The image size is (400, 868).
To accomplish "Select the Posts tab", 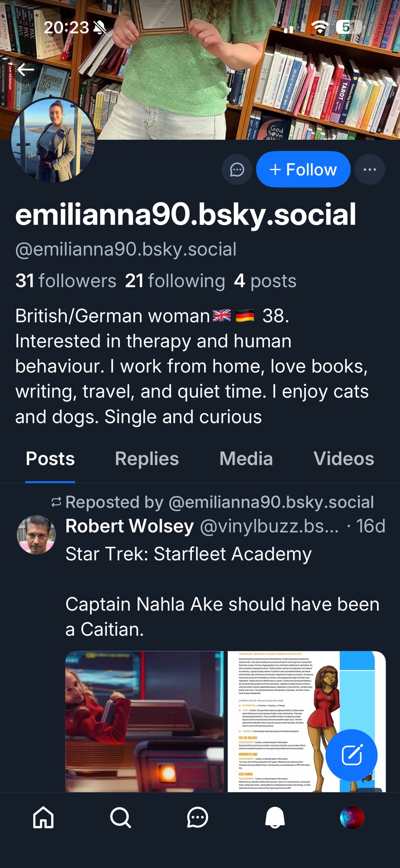I will [50, 459].
